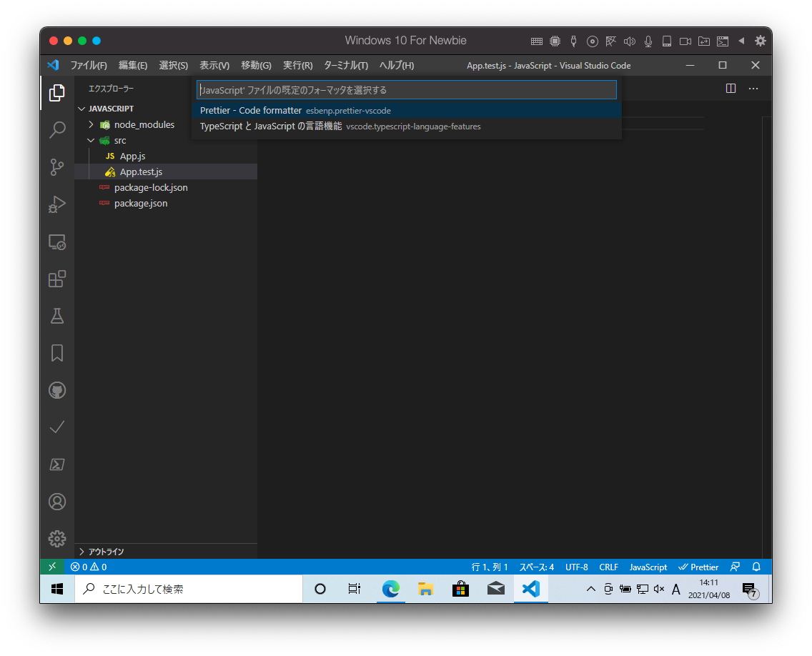812x656 pixels.
Task: Open the JavaScript language mode selector
Action: click(648, 567)
